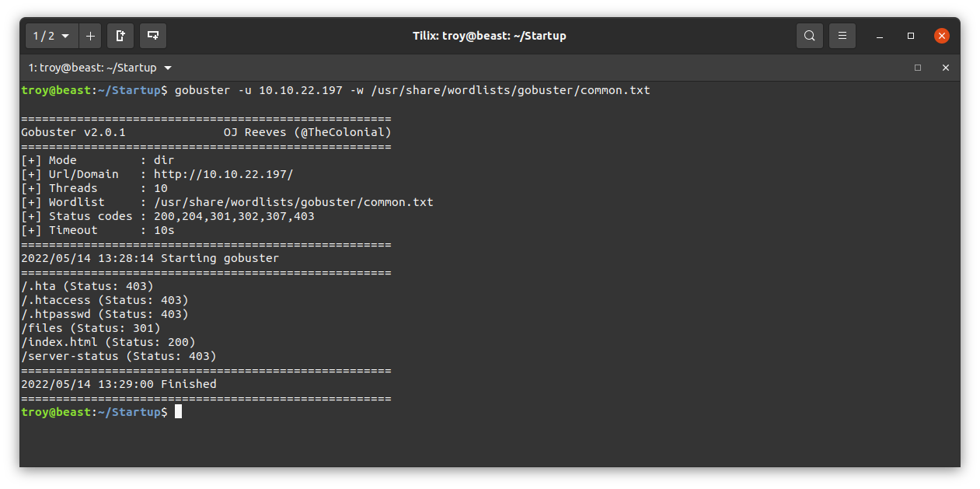
Task: Maximize the Tilix window
Action: pyautogui.click(x=911, y=36)
